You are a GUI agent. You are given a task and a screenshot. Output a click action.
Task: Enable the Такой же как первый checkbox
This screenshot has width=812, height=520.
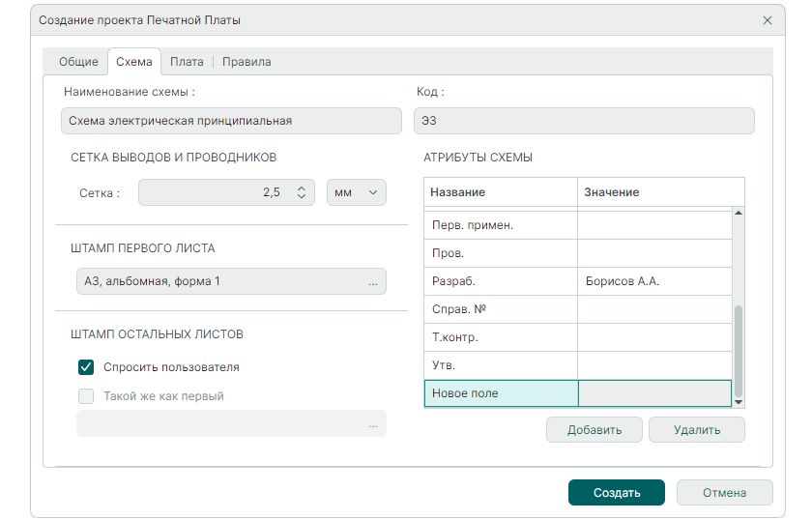[x=86, y=396]
